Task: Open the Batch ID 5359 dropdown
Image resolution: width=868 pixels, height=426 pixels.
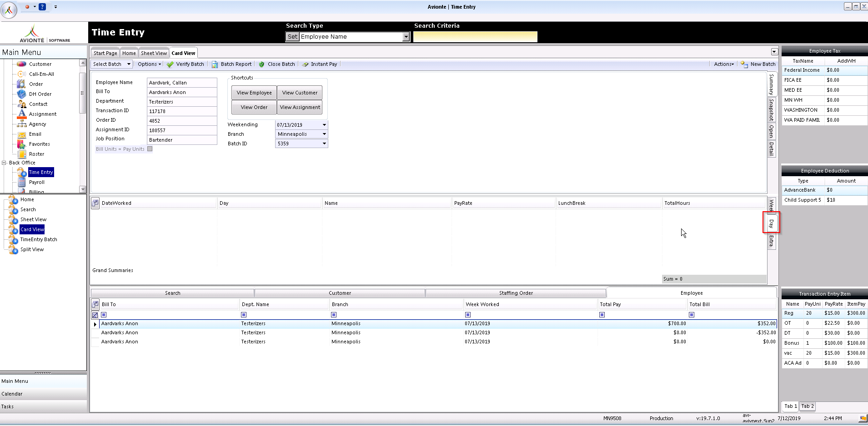Action: coord(324,144)
